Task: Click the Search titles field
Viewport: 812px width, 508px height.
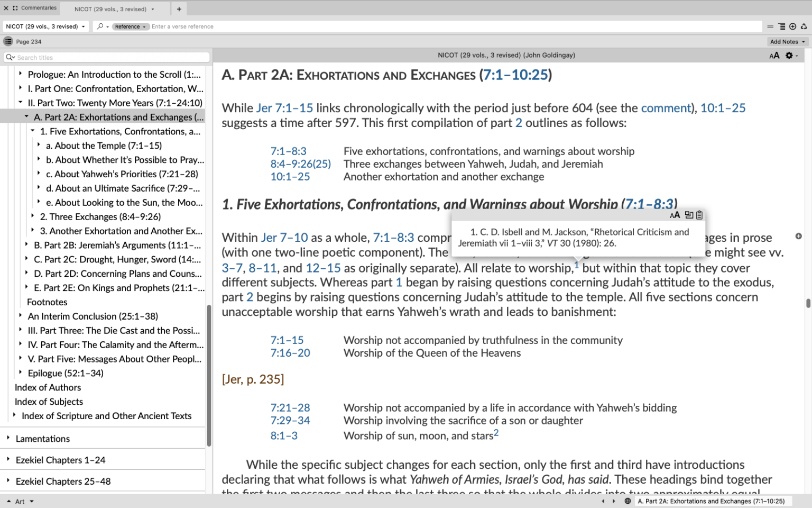Action: tap(107, 57)
